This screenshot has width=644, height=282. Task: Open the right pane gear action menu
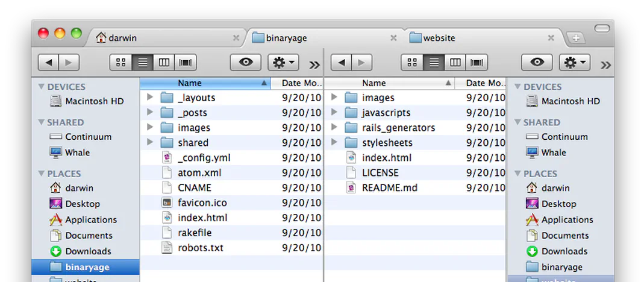575,63
